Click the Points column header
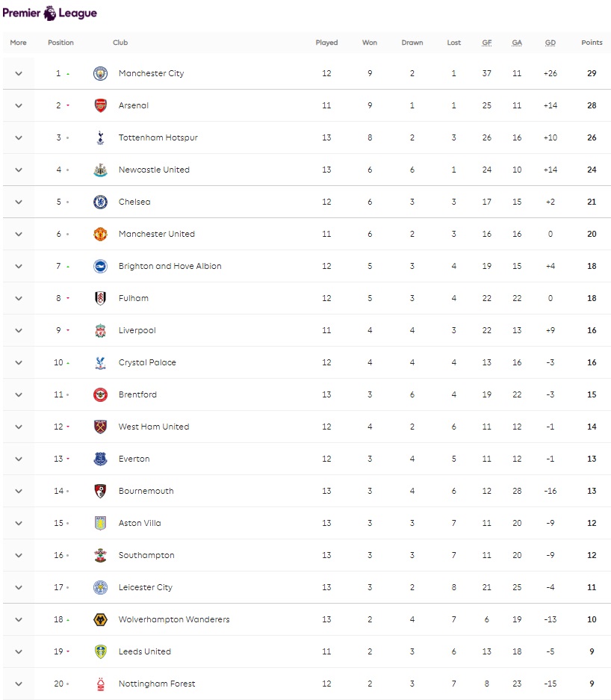Screen dimensions: 611x700 (x=592, y=43)
